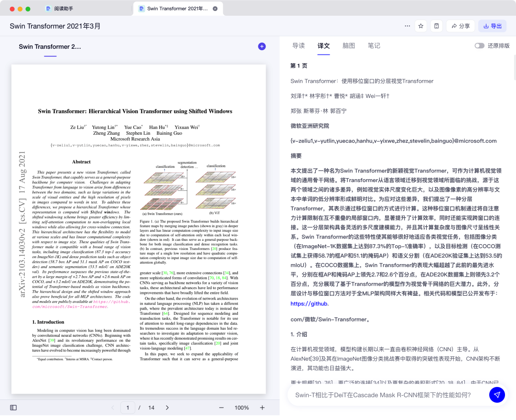Click the 摘要 heading in translation
The height and width of the screenshot is (420, 516).
click(296, 156)
